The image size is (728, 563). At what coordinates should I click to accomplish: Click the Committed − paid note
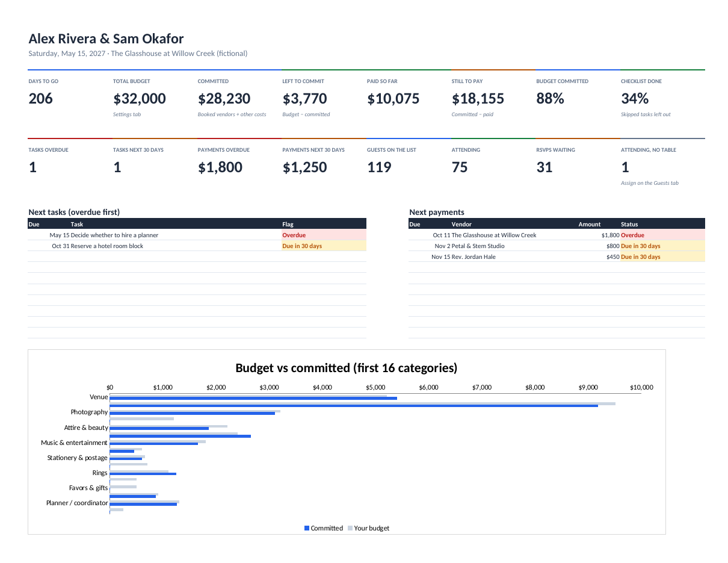(472, 114)
